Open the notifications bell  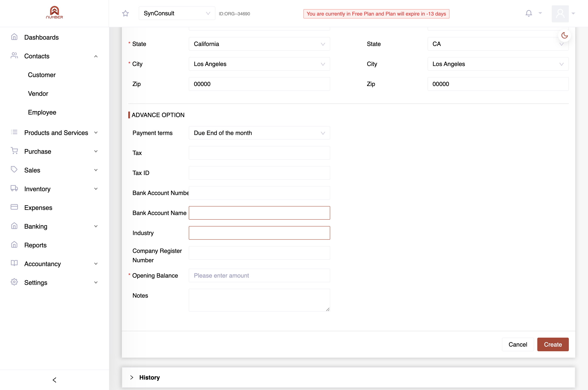[529, 13]
